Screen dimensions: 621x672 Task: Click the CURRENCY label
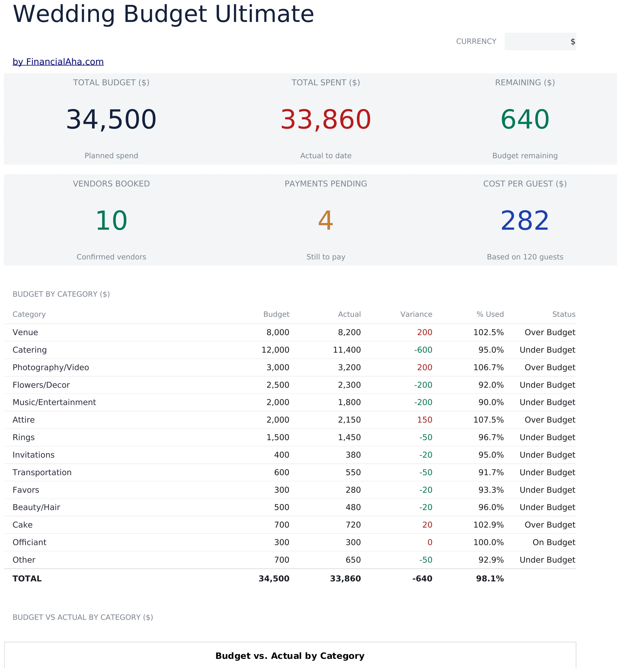[476, 42]
